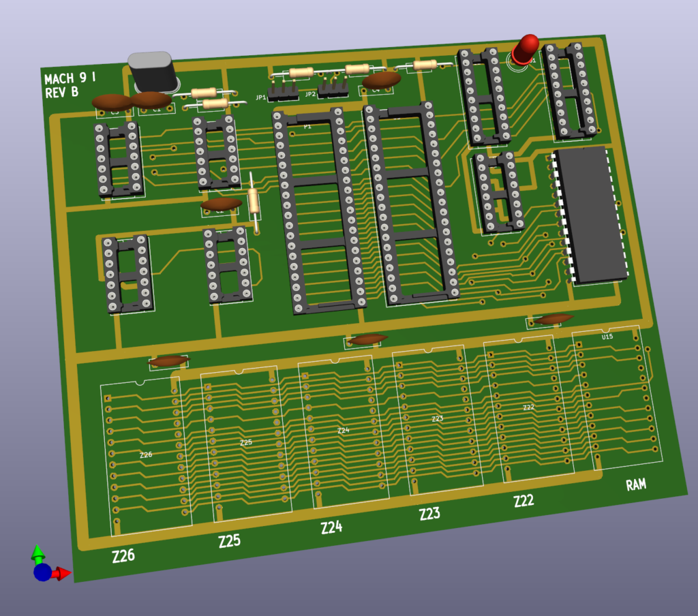Click the REV B revision text
Image resolution: width=698 pixels, height=616 pixels.
tap(61, 93)
